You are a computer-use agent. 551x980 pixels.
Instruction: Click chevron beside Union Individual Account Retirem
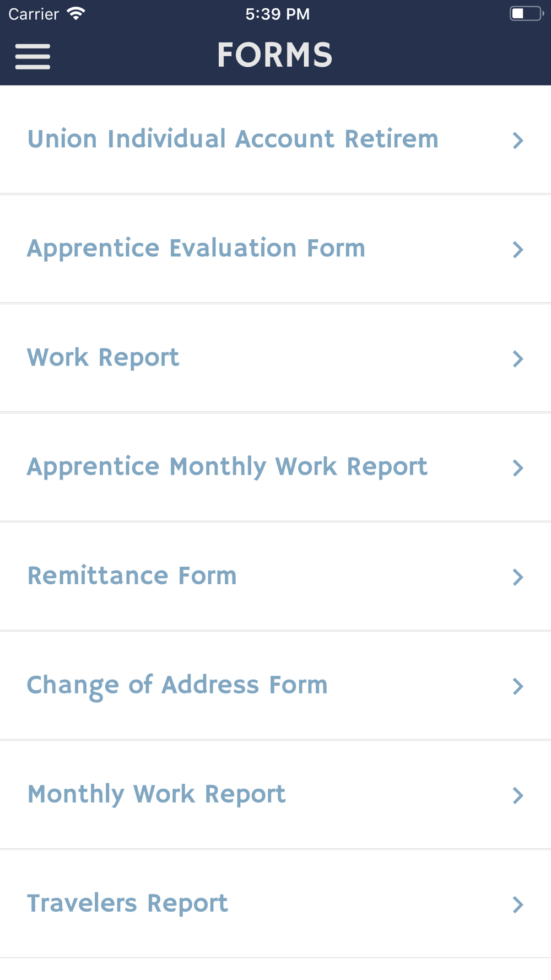(x=517, y=141)
